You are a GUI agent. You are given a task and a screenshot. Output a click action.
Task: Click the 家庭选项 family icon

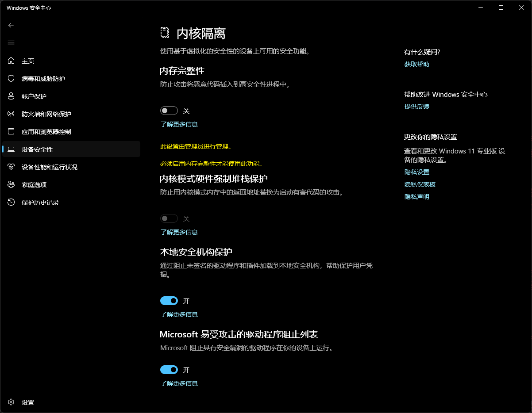(11, 184)
